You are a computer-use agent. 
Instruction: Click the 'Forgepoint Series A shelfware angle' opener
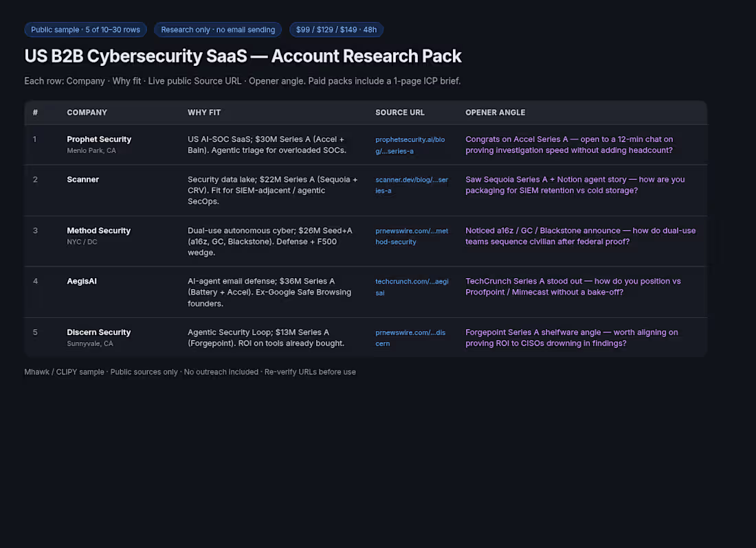coord(571,338)
